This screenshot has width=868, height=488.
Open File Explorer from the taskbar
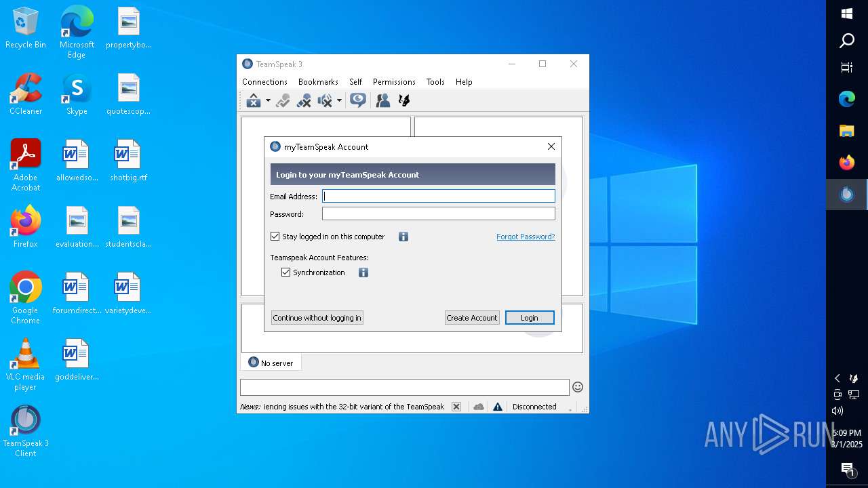(847, 131)
